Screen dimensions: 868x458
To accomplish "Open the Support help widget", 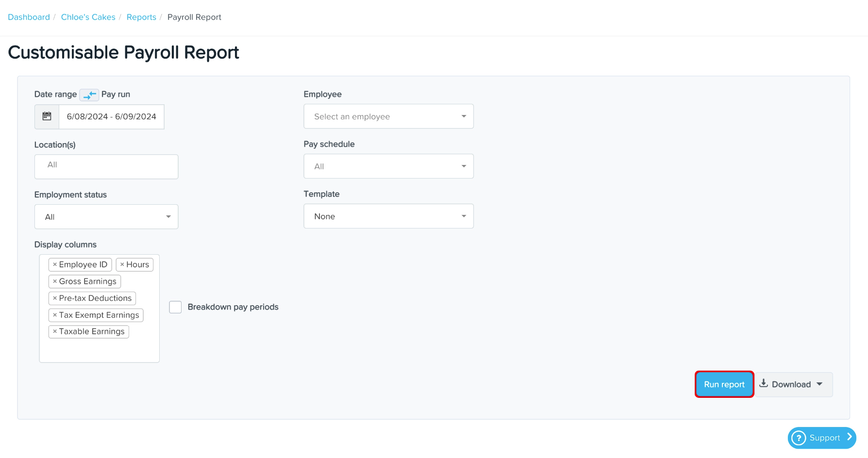I will [821, 438].
